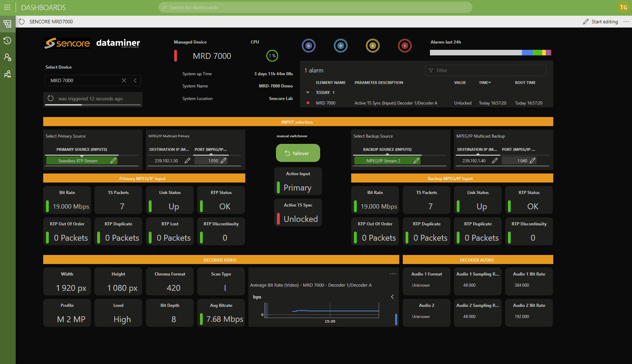Viewport: 632px width, 364px height.
Task: Click the blue alarm counter ring
Action: tap(309, 46)
